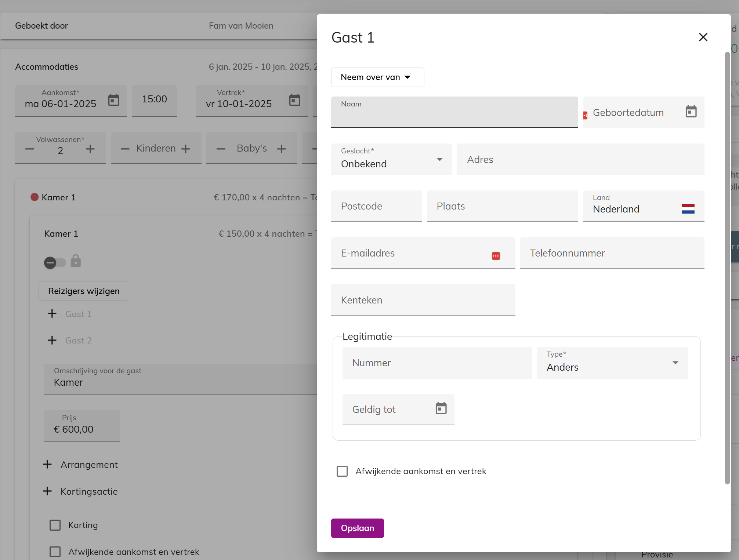This screenshot has width=739, height=560.
Task: Click the Vertrek calendar icon
Action: [x=294, y=100]
